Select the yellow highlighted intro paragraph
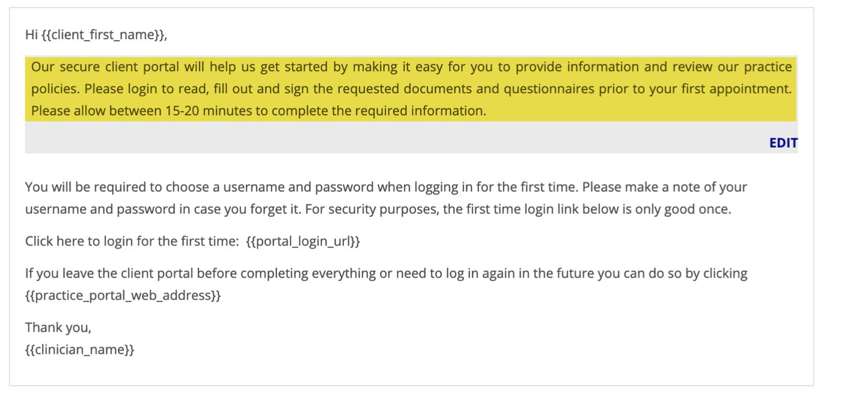 [411, 89]
